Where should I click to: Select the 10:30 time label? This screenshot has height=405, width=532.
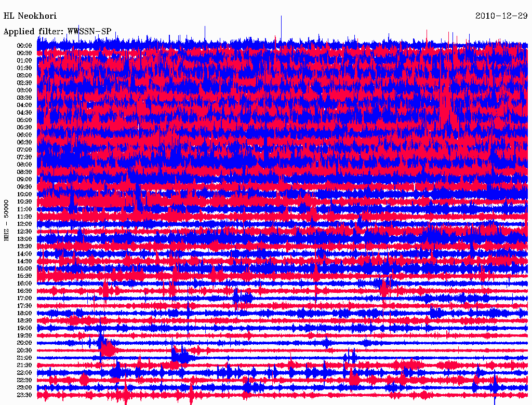[x=24, y=202]
